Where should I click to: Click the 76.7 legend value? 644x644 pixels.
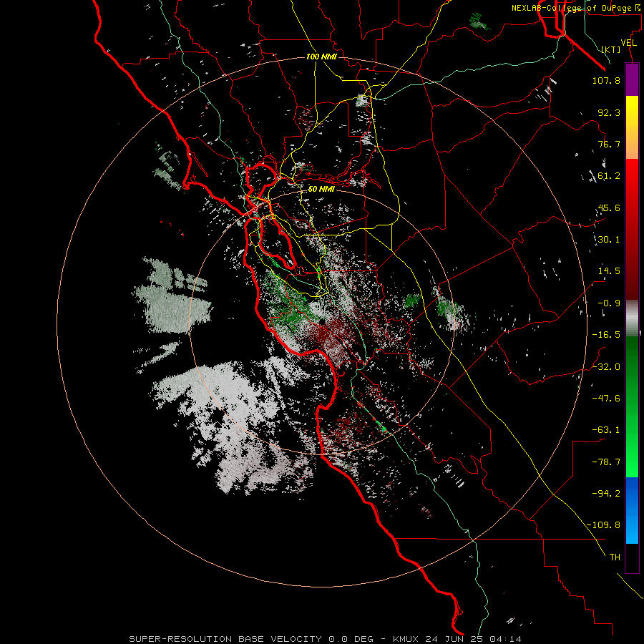click(x=609, y=144)
